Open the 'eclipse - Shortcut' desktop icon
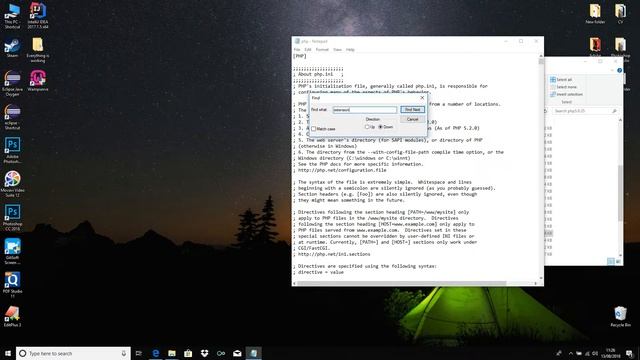The width and height of the screenshot is (640, 360). point(12,117)
